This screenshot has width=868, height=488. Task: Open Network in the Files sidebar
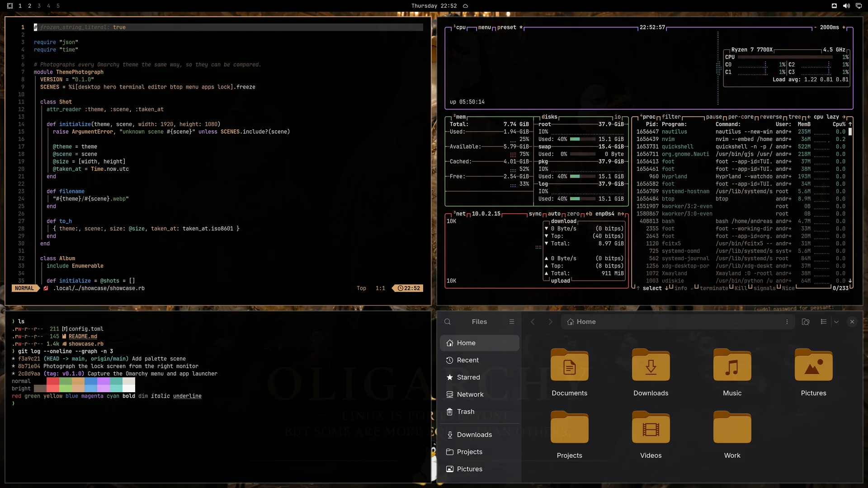(x=480, y=394)
